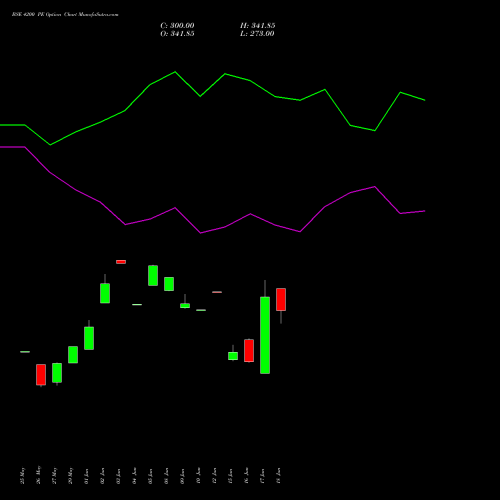Click the close value C: 300.00
This screenshot has height=500, width=500.
pos(177,26)
